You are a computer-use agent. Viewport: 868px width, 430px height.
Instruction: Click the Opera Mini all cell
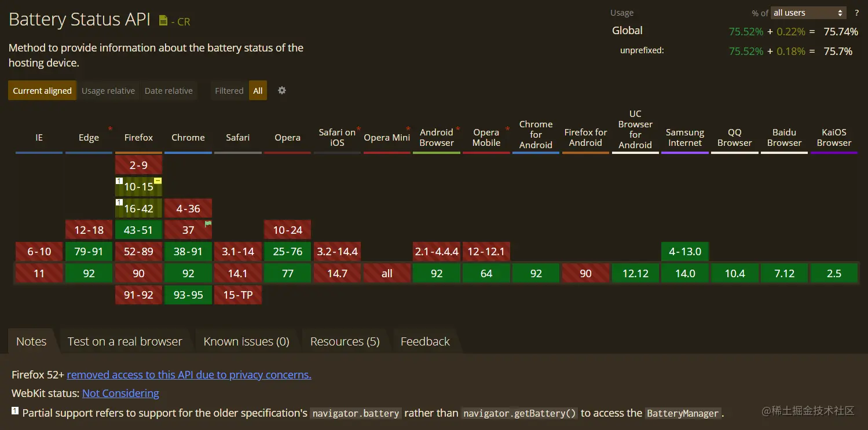coord(387,273)
